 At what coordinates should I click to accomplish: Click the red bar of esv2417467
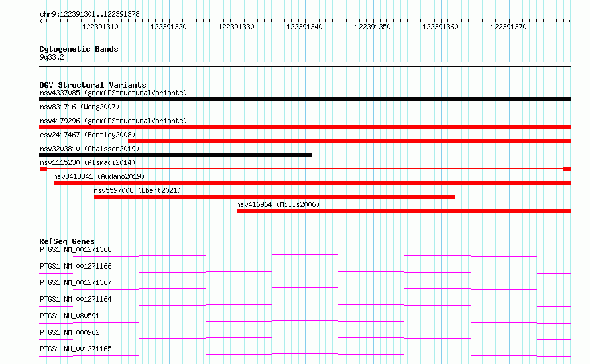click(x=349, y=141)
